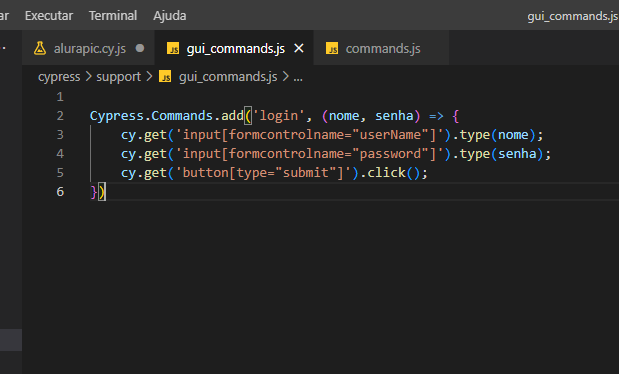Image resolution: width=619 pixels, height=374 pixels.
Task: Click breadcrumb ellipsis symbol
Action: point(298,78)
